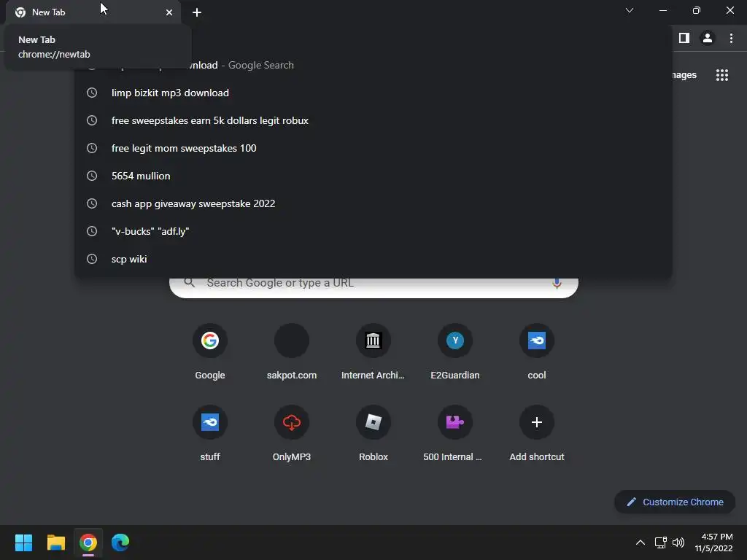Pick suggestion 'free sweepstakes earn 5k dollars legit robux'
The height and width of the screenshot is (560, 747).
[x=373, y=120]
